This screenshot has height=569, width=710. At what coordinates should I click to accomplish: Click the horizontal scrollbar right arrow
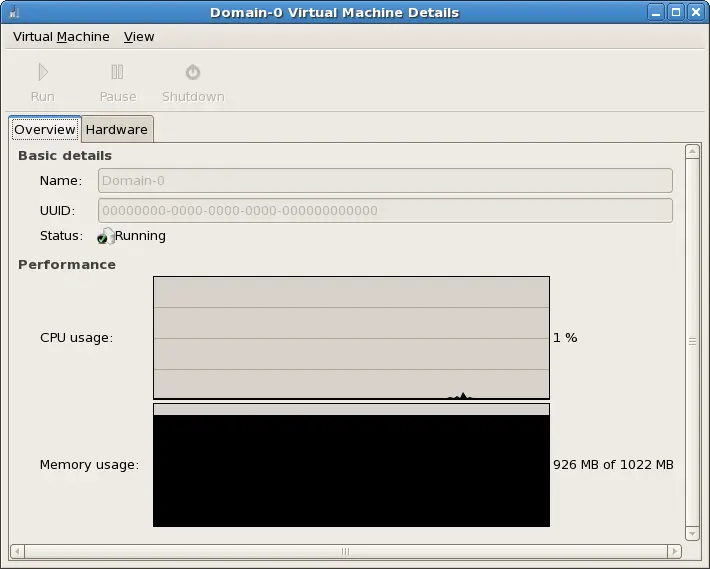click(x=674, y=551)
